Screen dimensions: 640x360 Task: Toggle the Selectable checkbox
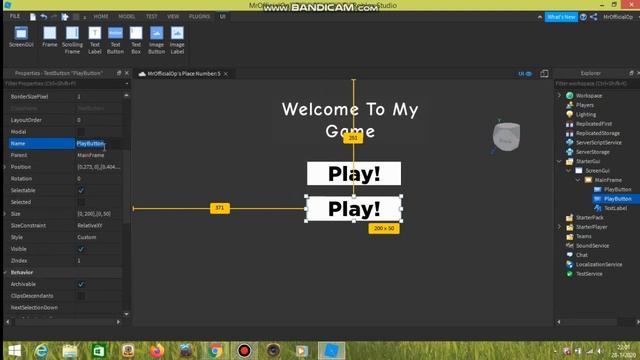pyautogui.click(x=81, y=190)
